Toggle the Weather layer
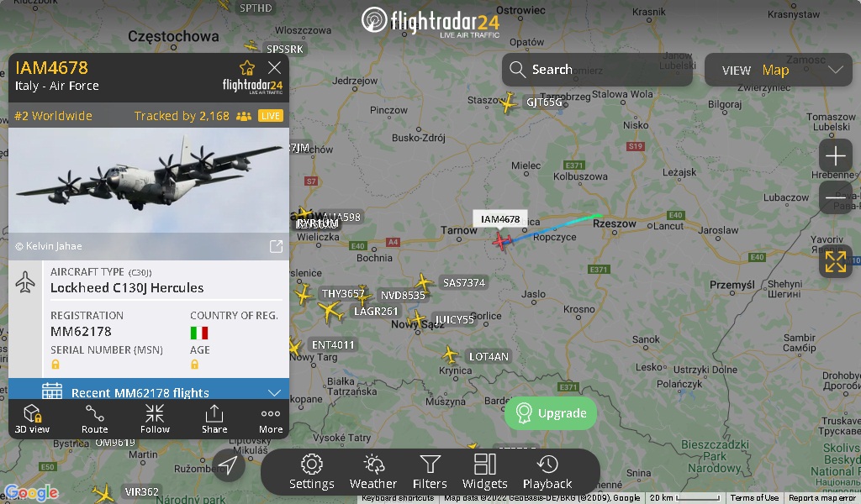Screen dimensions: 861x504 [x=373, y=471]
